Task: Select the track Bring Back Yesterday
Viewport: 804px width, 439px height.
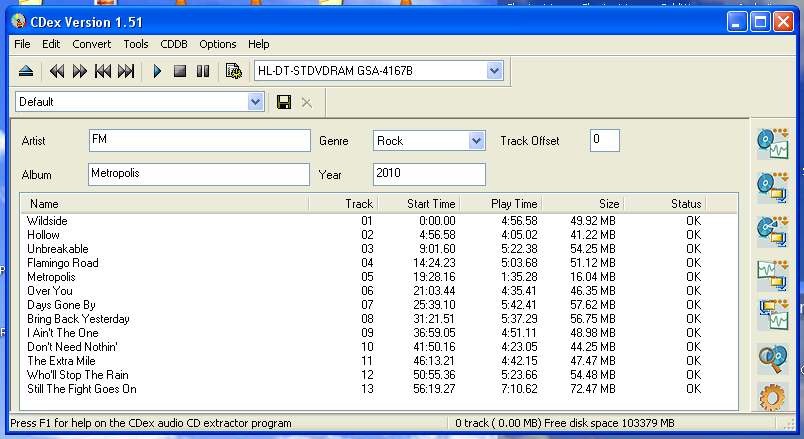Action: pos(78,319)
